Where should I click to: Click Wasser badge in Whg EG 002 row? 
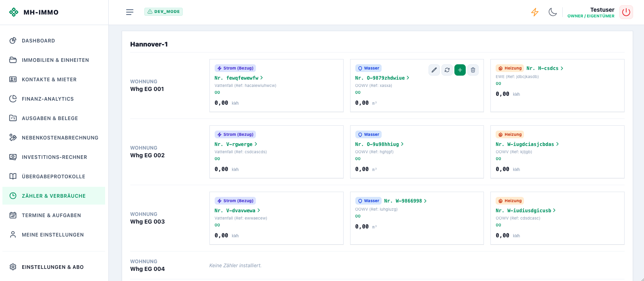[368, 135]
